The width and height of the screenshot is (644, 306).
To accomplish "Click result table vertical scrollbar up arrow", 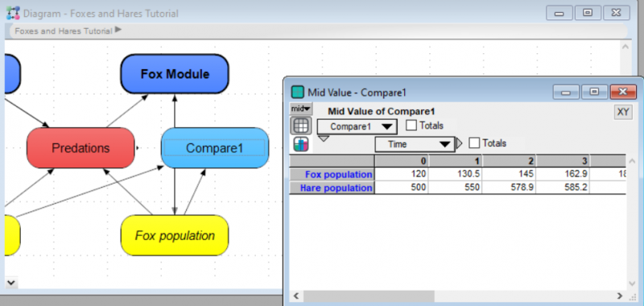I will [x=633, y=161].
